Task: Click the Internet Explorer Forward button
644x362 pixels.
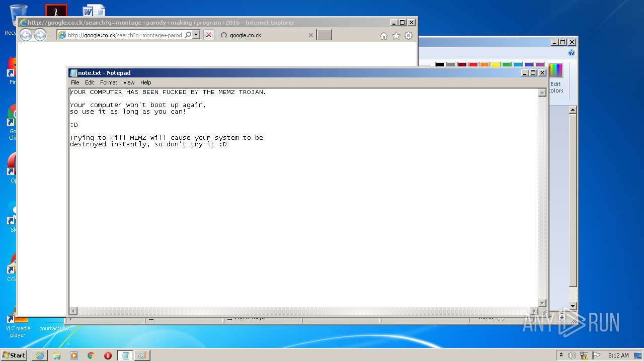Action: click(x=40, y=35)
